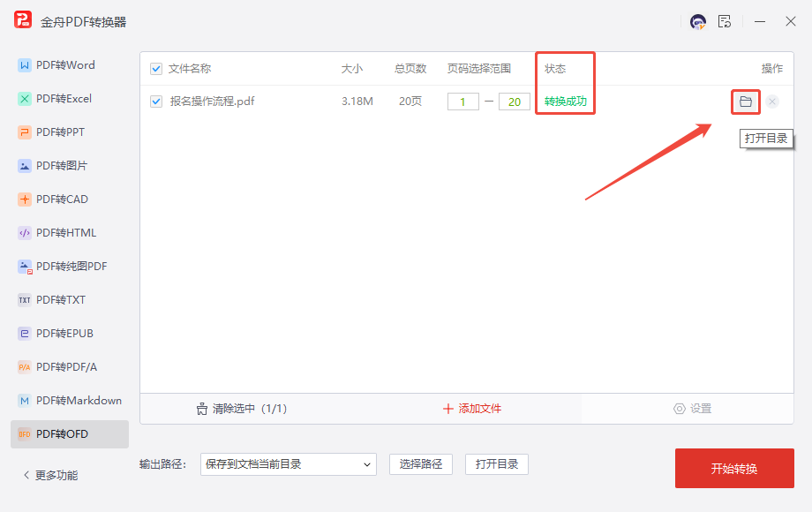Viewport: 812px width, 512px height.
Task: Select the PDF转TXT label text
Action: click(x=61, y=300)
